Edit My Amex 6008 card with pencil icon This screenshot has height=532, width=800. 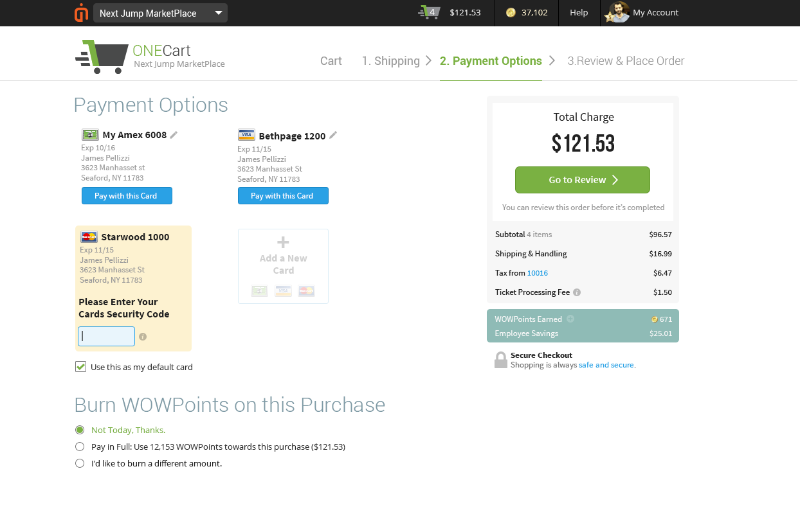(x=174, y=135)
